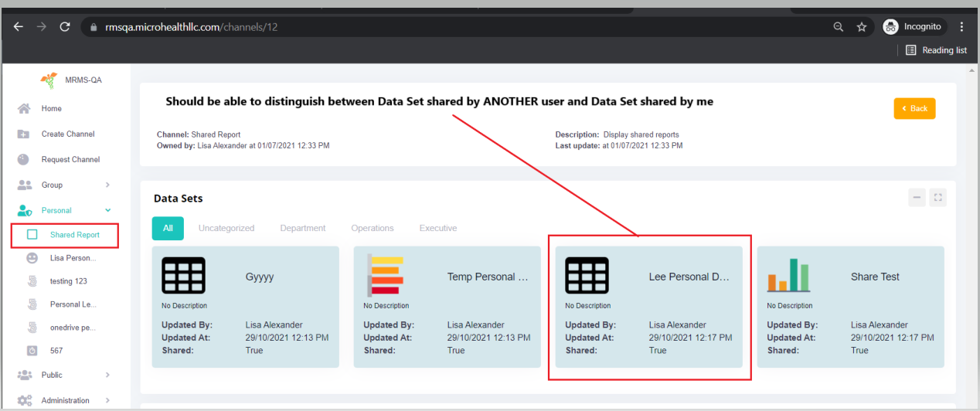Switch to the Operations tab

point(373,228)
